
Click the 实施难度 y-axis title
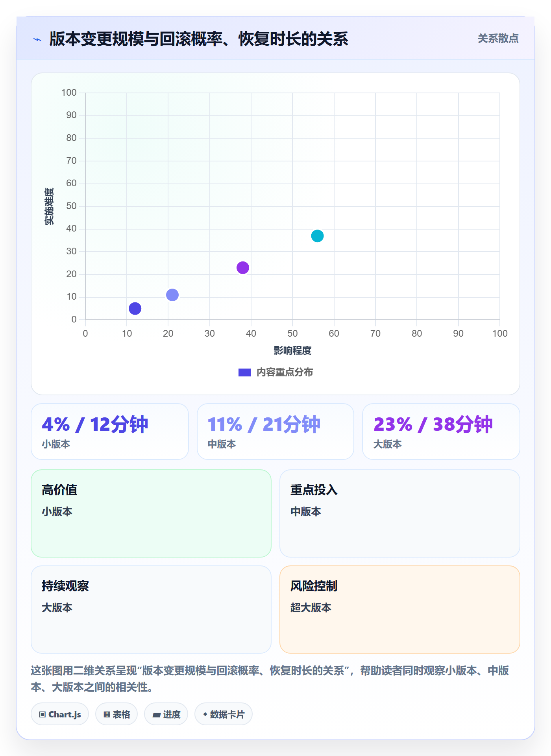pyautogui.click(x=49, y=206)
